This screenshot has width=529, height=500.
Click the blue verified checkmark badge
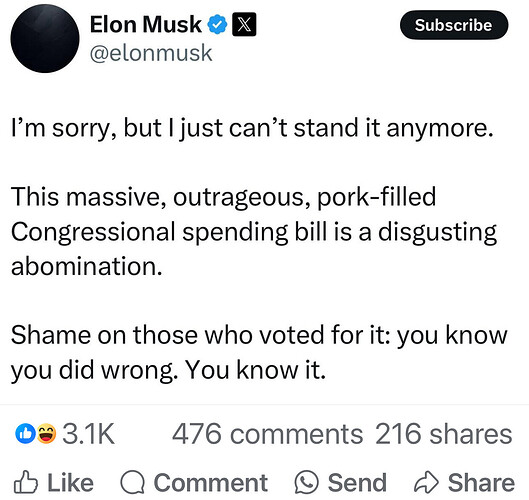pyautogui.click(x=217, y=25)
